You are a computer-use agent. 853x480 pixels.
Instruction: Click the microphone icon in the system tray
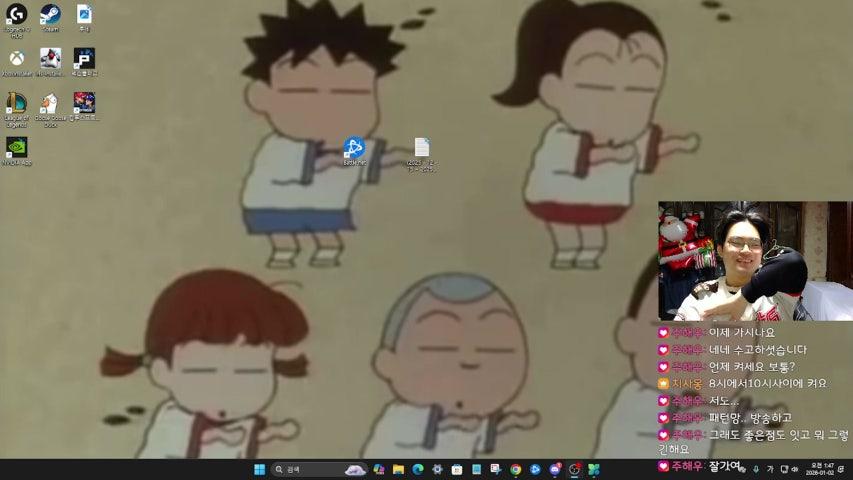click(756, 469)
